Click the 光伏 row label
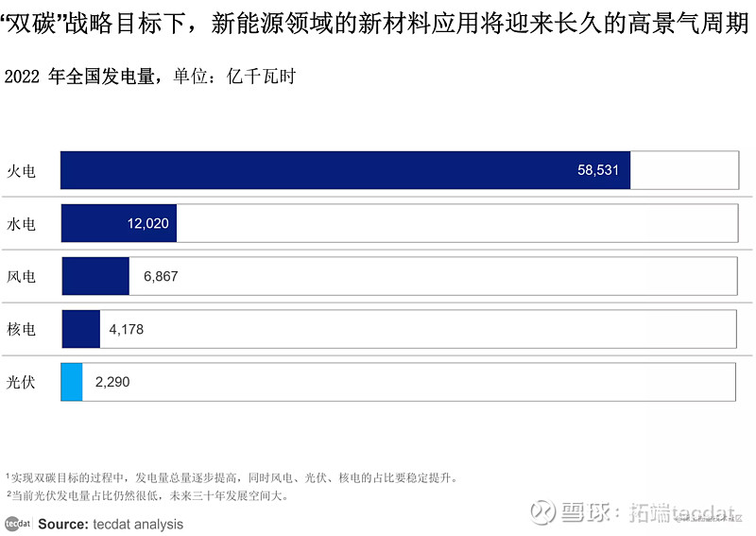This screenshot has width=756, height=536. pyautogui.click(x=21, y=382)
